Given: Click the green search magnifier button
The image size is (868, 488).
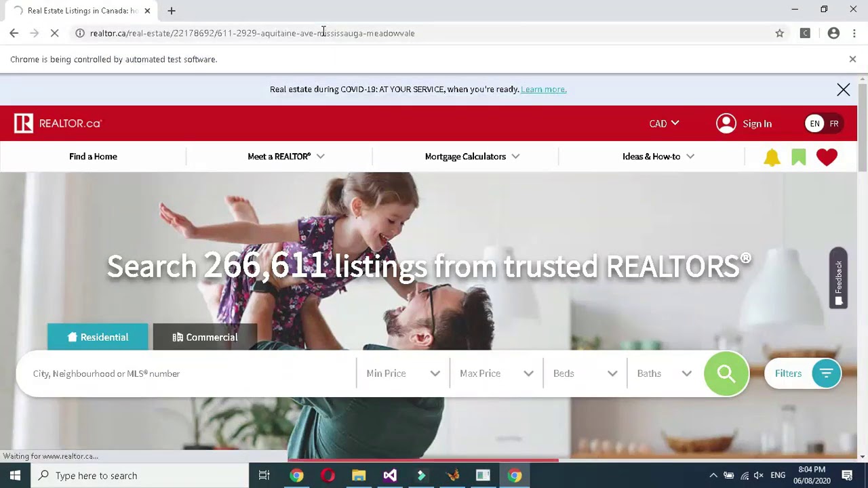Looking at the screenshot, I should click(726, 373).
